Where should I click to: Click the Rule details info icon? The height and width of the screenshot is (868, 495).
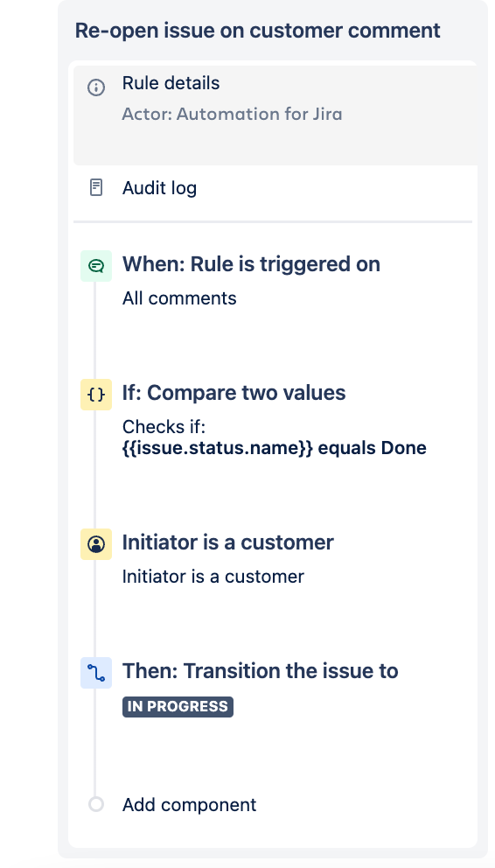(96, 87)
